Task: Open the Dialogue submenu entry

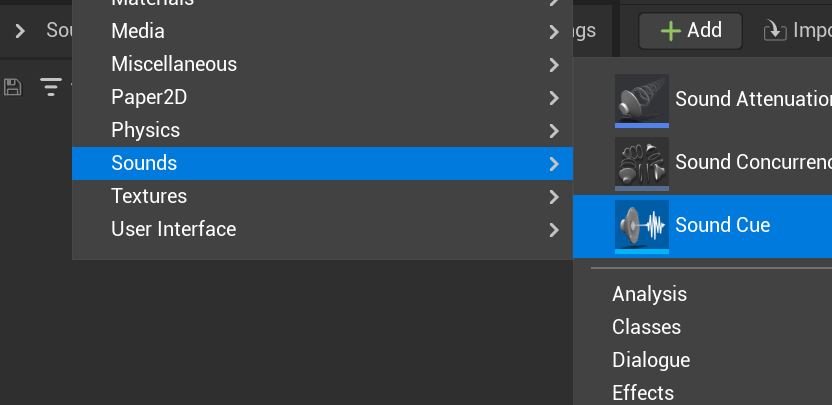Action: (x=651, y=360)
